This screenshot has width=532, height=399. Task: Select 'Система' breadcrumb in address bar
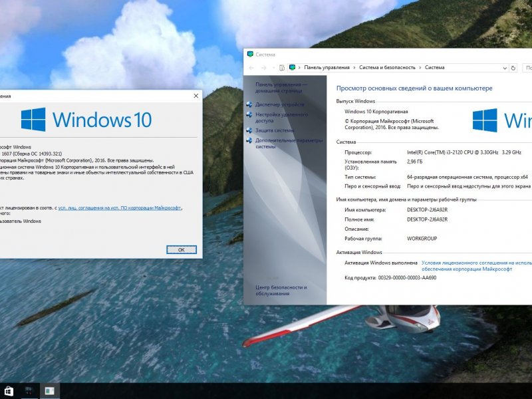[x=435, y=68]
